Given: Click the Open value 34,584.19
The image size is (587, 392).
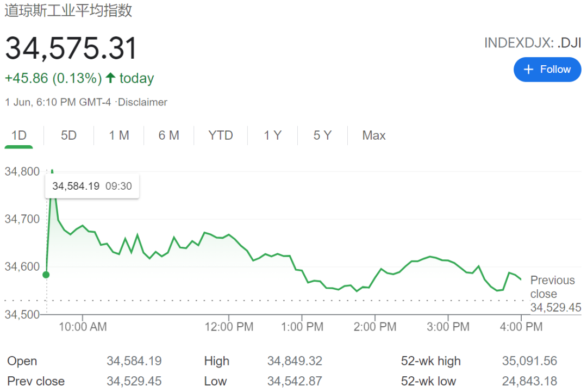Looking at the screenshot, I should 134,361.
